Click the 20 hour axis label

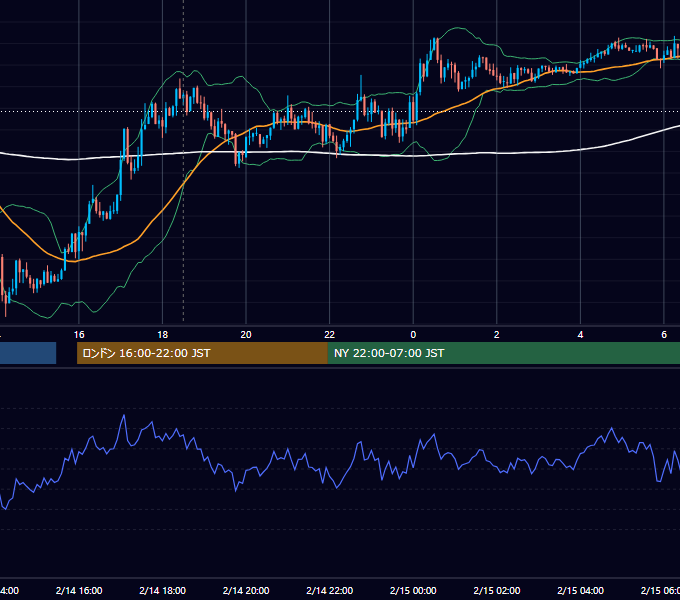tap(246, 335)
